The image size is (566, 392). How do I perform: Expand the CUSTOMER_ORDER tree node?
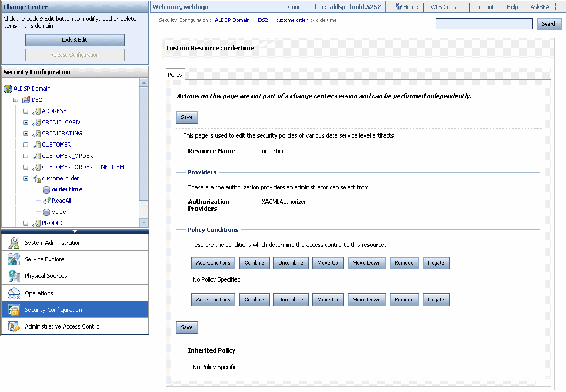26,156
